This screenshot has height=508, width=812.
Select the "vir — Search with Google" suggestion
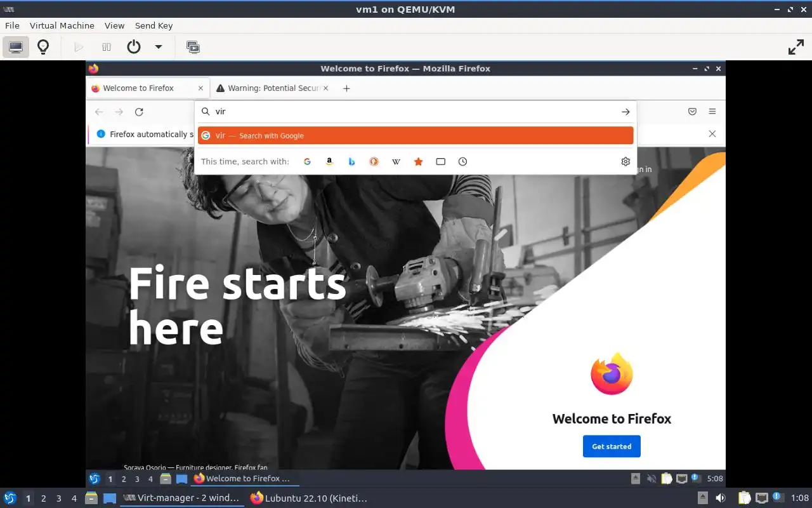pos(416,135)
